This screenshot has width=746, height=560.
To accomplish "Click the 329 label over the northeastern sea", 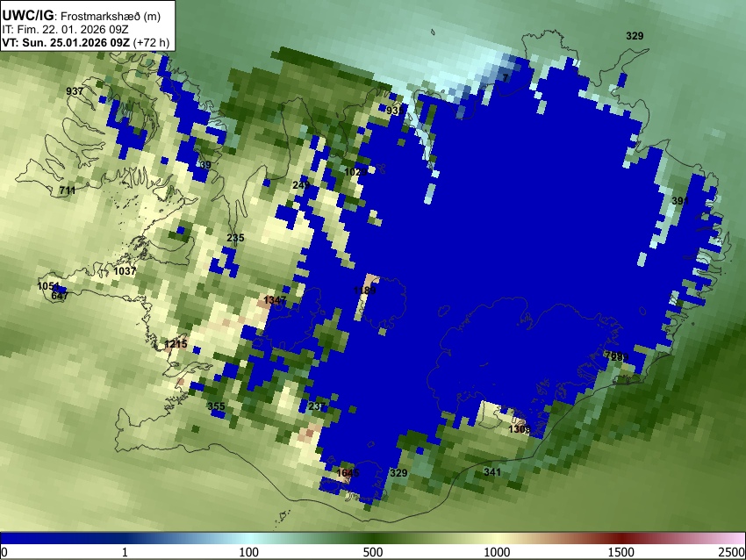I will (635, 36).
